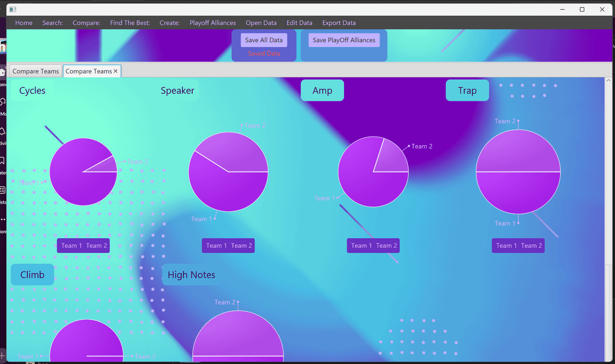Open the Search: menu

tap(52, 23)
